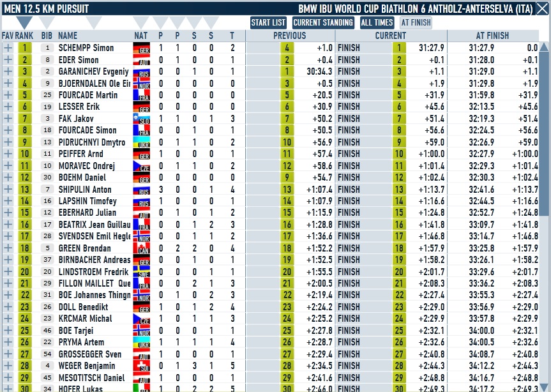Click the NAT column header
This screenshot has width=551, height=392.
(x=141, y=36)
